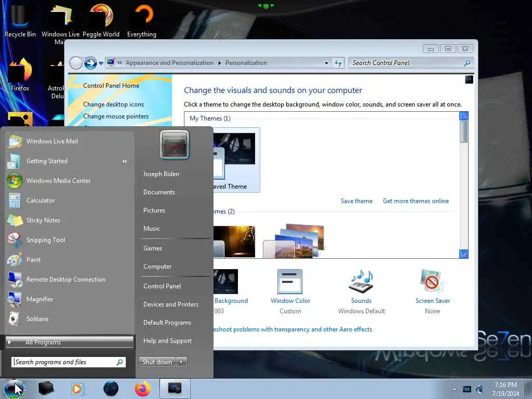This screenshot has height=399, width=532.
Task: Open Shut down options arrow
Action: point(181,362)
